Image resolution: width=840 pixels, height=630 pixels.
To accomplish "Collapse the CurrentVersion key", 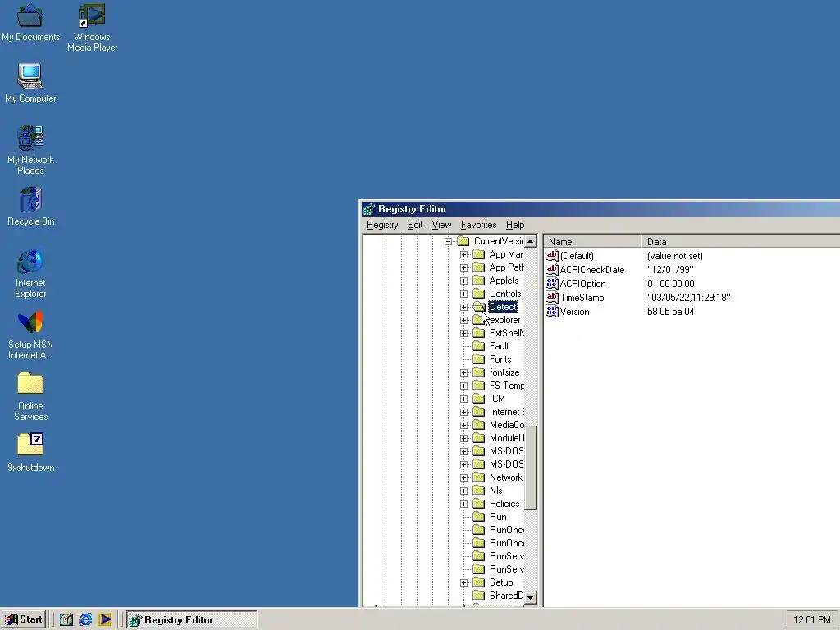I will click(x=449, y=242).
